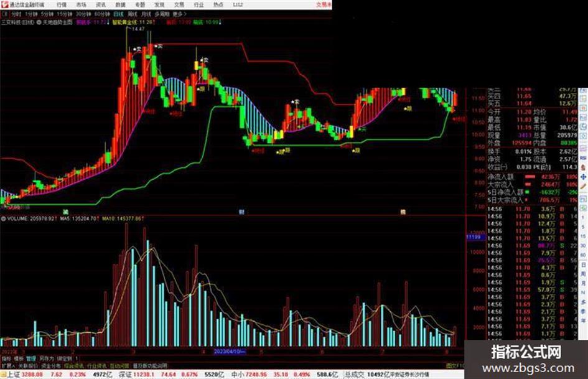Click the red 交易 button at top right

point(324,5)
